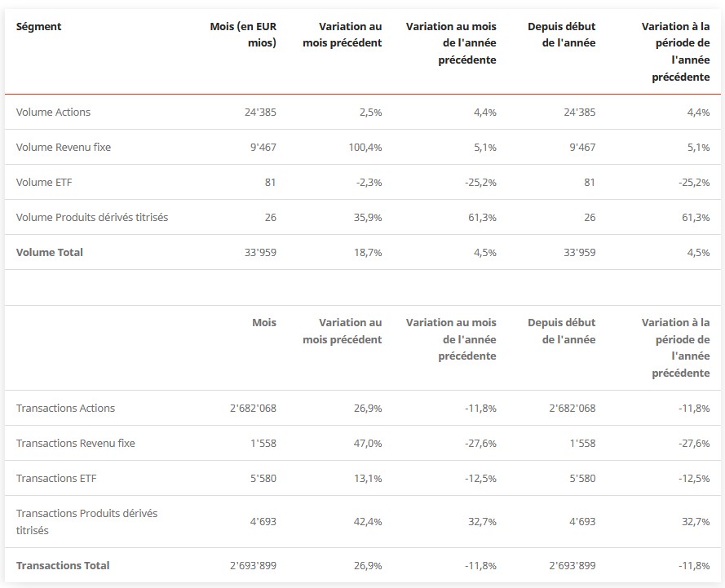Click the 13,1% value in Transactions ETF row
Viewport: 725px width, 588px height.
pyautogui.click(x=367, y=478)
